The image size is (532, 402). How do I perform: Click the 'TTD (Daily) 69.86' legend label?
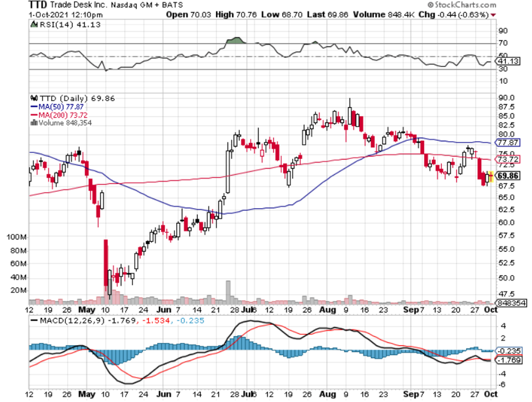77,99
